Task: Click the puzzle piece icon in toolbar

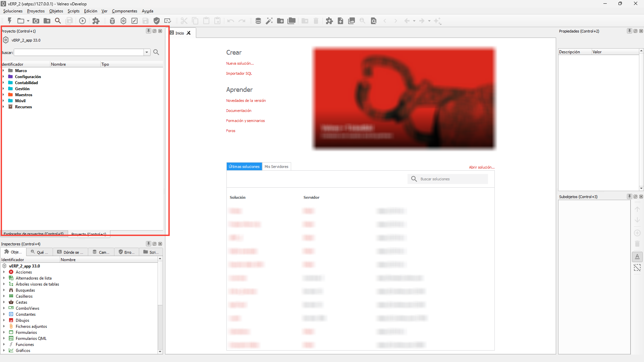Action: [96, 21]
